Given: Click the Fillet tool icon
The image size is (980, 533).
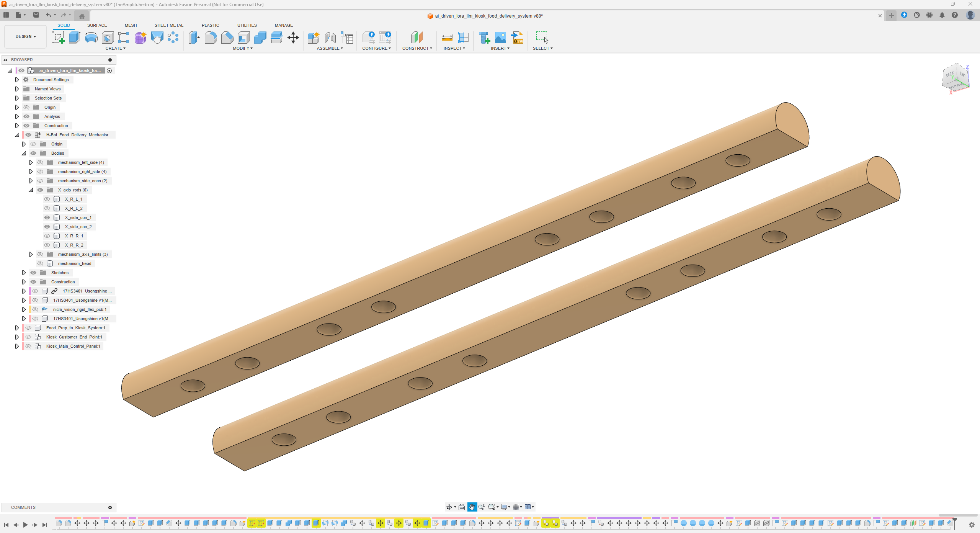Looking at the screenshot, I should [x=211, y=38].
